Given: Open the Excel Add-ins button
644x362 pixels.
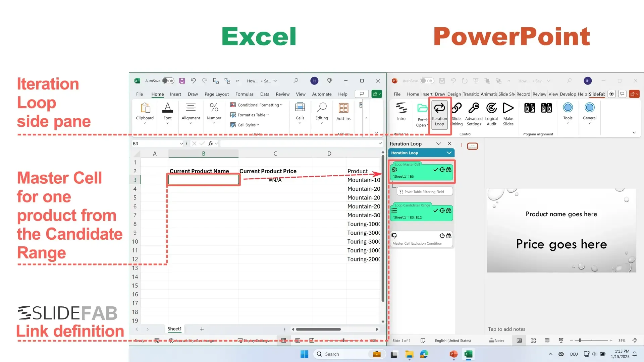Looking at the screenshot, I should pos(343,112).
